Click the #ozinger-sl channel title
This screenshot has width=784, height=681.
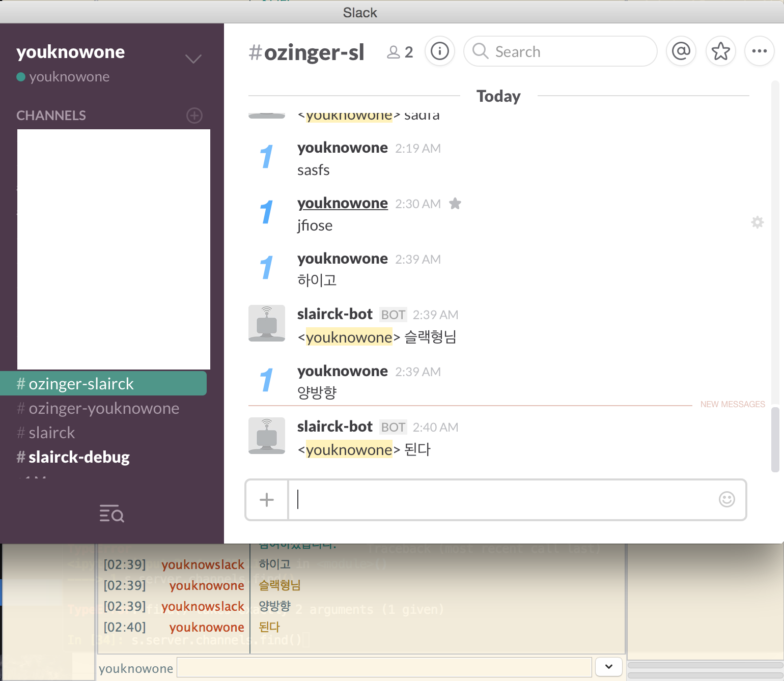(306, 52)
